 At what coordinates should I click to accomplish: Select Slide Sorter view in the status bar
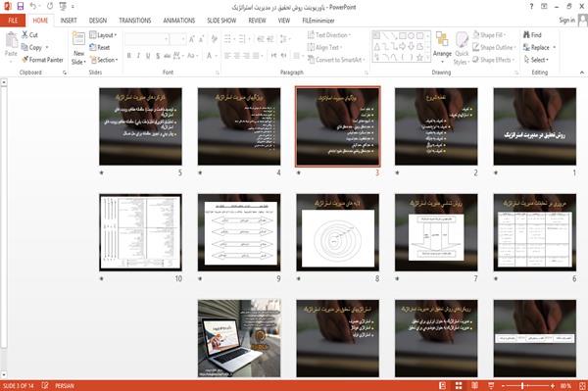coord(459,385)
